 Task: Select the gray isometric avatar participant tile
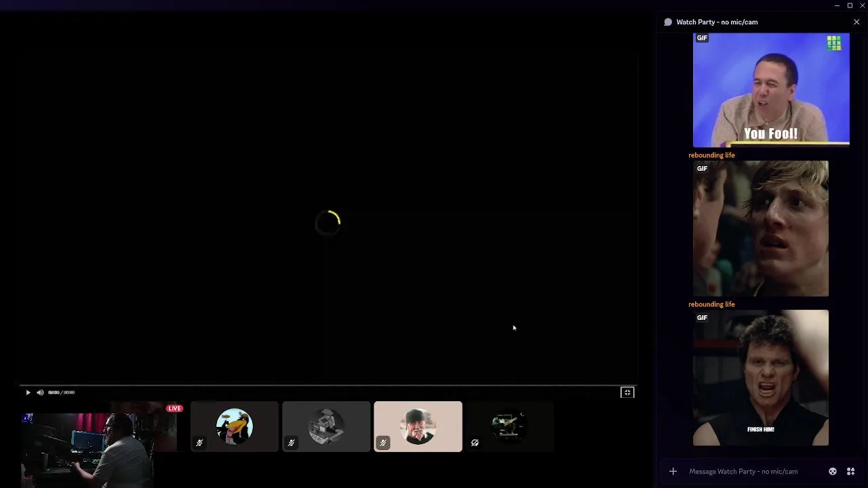(x=326, y=426)
